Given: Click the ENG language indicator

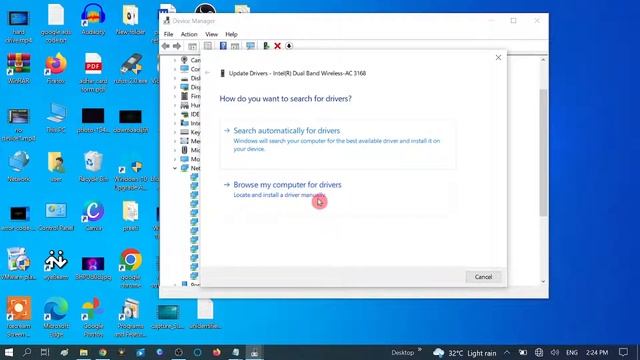Looking at the screenshot, I should pyautogui.click(x=571, y=352).
